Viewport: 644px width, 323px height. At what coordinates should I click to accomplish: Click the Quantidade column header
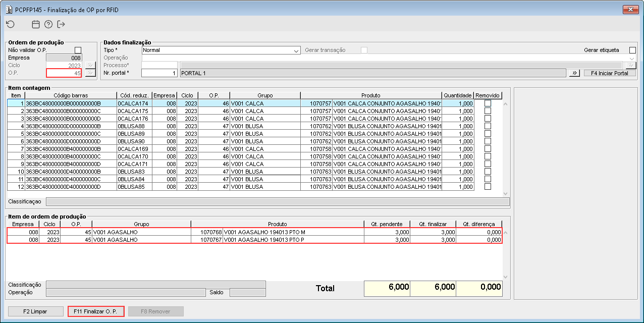pos(458,95)
